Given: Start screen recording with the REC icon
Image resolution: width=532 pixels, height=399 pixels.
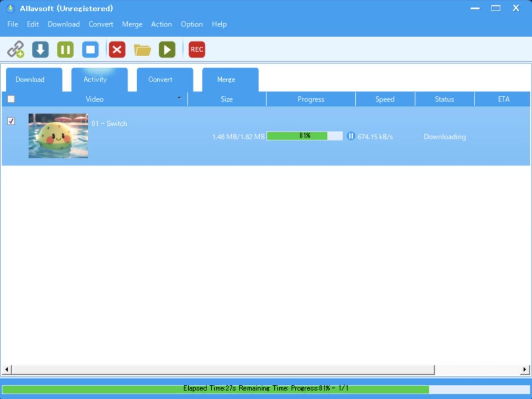Looking at the screenshot, I should (x=197, y=49).
